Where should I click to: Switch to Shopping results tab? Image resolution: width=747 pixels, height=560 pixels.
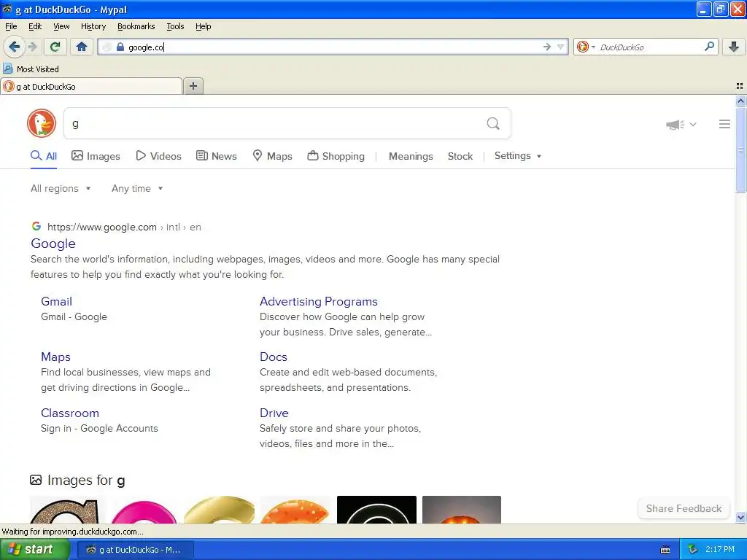336,156
